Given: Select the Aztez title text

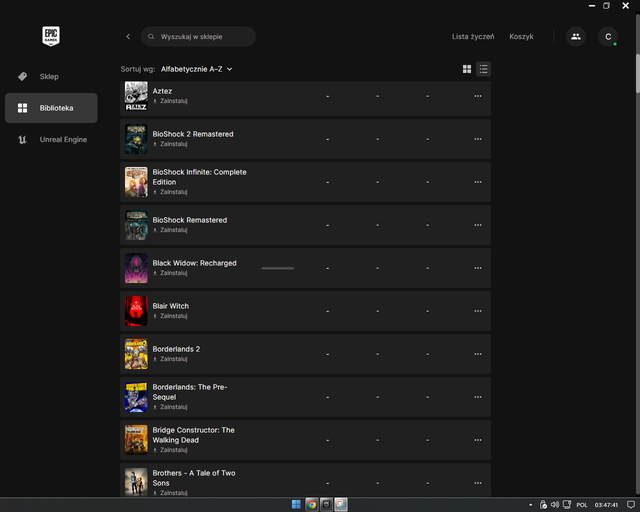Looking at the screenshot, I should [x=162, y=91].
